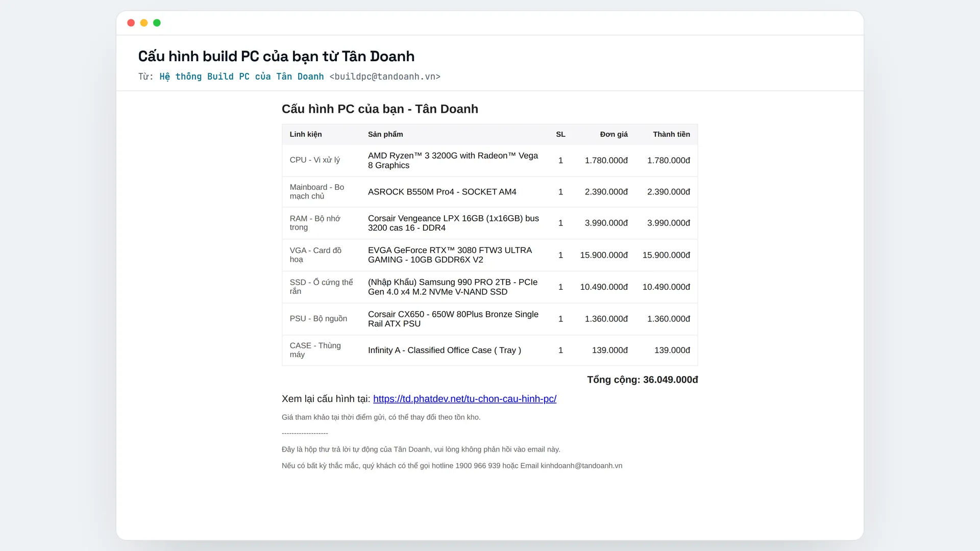
Task: Click the auto-reply mailbox notice line
Action: coord(421,449)
